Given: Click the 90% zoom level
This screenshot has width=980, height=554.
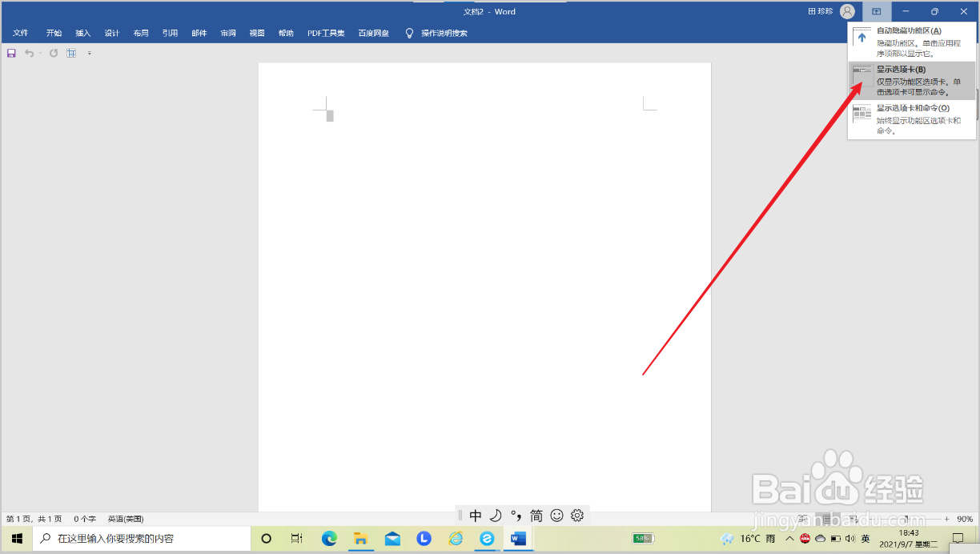Looking at the screenshot, I should coord(965,519).
